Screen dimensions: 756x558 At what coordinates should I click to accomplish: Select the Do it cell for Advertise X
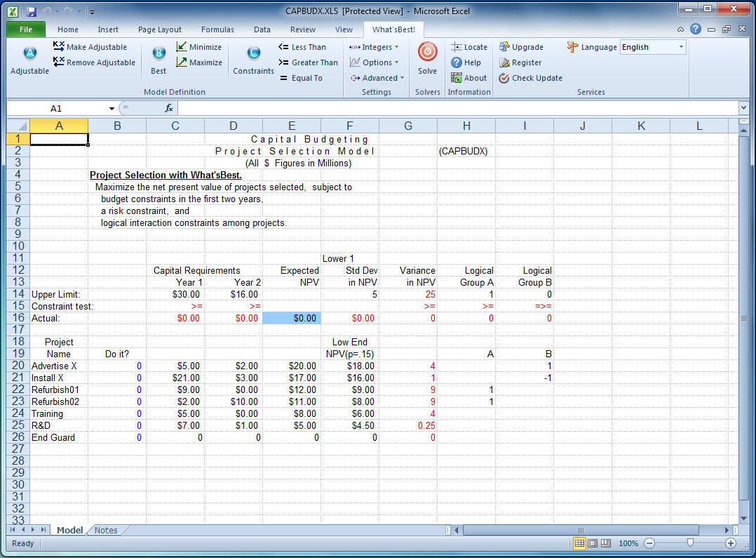[117, 366]
